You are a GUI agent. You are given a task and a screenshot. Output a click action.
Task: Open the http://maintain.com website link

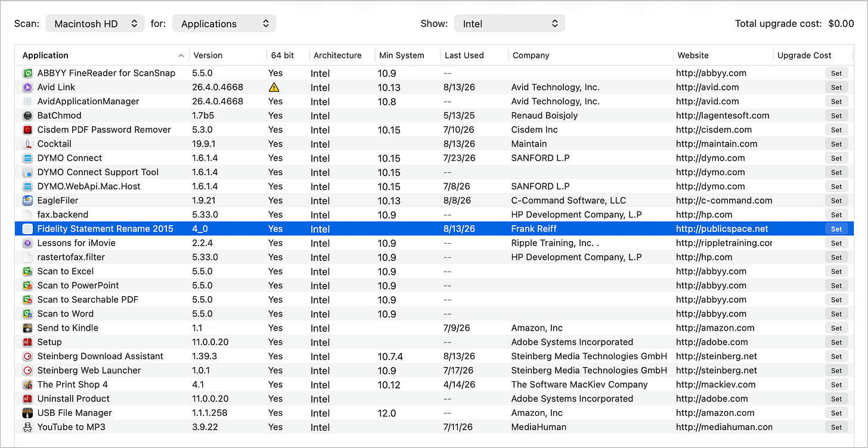(717, 144)
